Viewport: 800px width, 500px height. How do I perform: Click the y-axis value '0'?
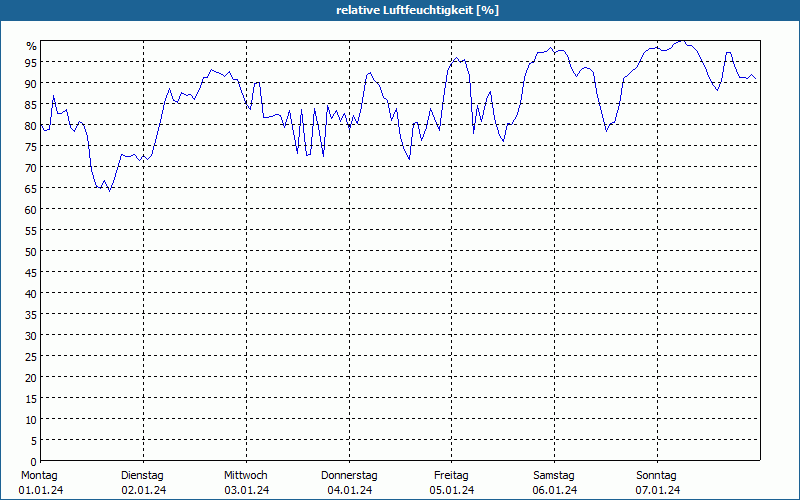coord(34,462)
